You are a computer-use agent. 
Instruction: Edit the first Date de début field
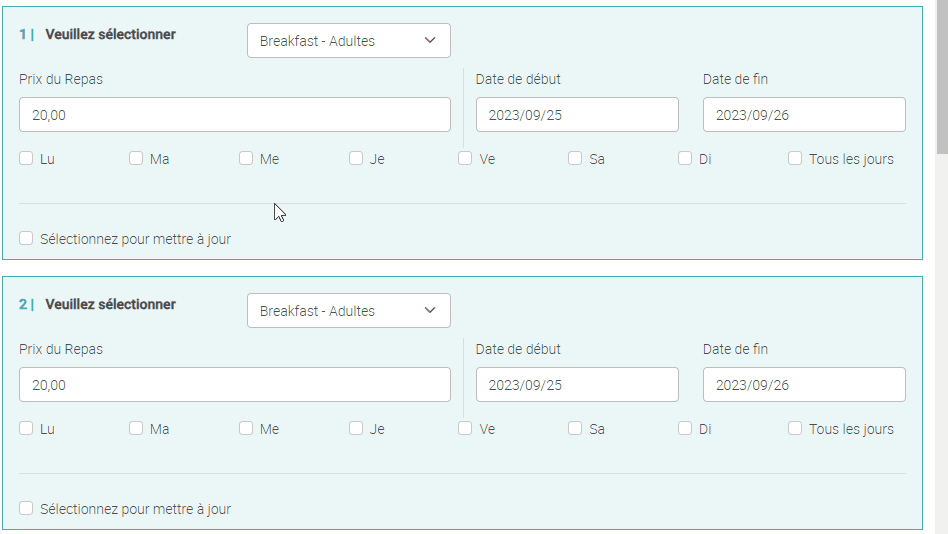tap(577, 115)
